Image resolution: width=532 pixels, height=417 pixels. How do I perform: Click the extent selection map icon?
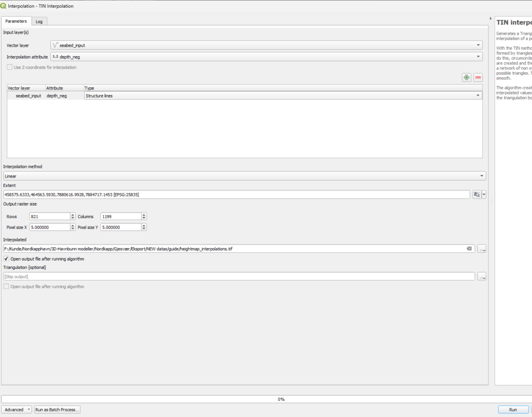pos(476,194)
